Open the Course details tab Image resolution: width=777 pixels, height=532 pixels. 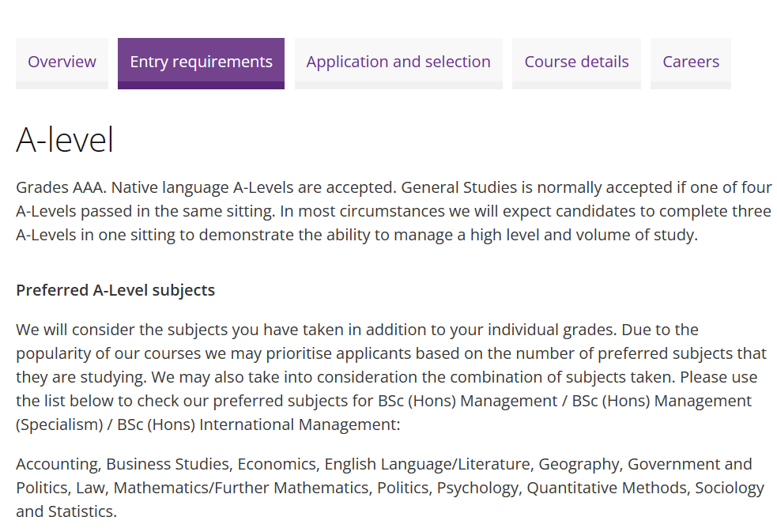[x=576, y=63]
